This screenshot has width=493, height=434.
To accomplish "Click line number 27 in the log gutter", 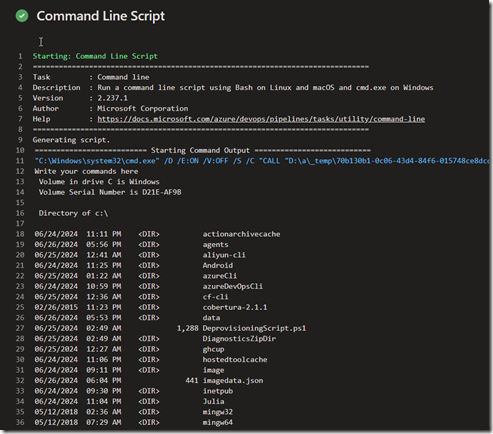I will (x=20, y=328).
